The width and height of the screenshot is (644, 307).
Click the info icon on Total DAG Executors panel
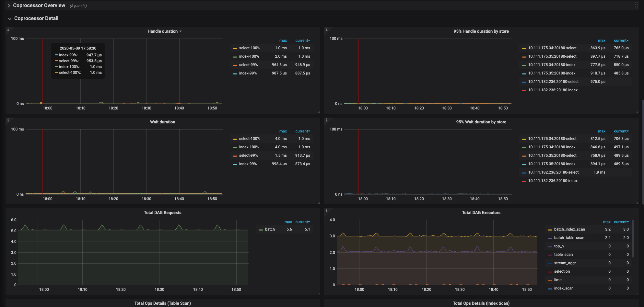(327, 211)
